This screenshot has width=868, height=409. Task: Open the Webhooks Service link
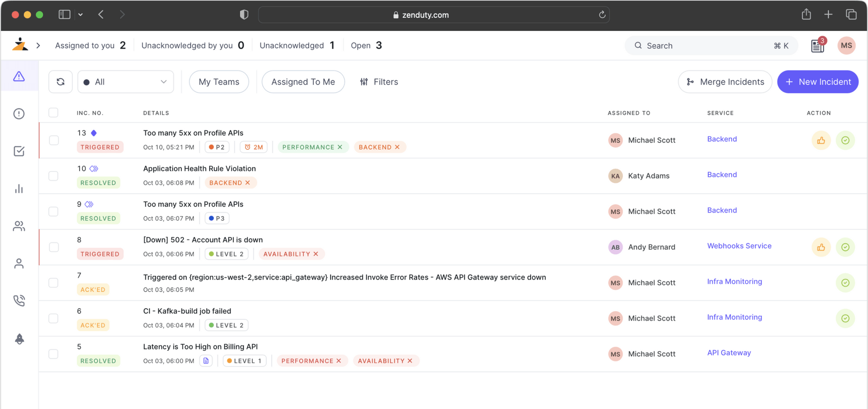click(739, 246)
